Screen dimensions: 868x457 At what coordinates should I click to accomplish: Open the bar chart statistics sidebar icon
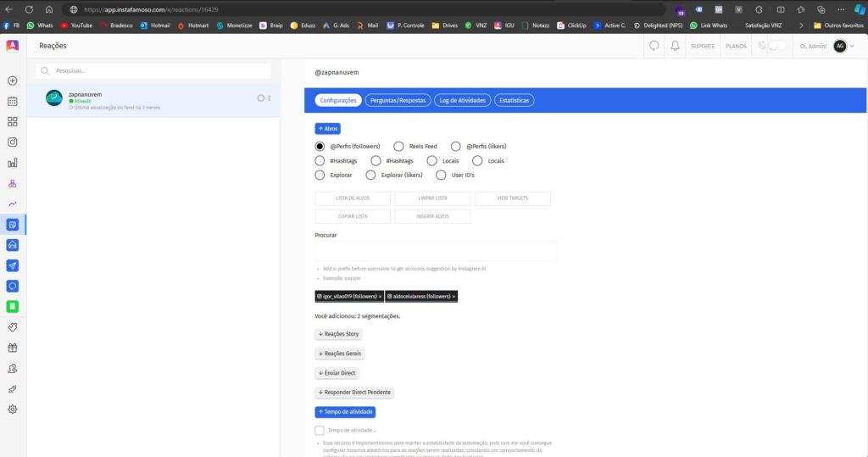tap(13, 163)
